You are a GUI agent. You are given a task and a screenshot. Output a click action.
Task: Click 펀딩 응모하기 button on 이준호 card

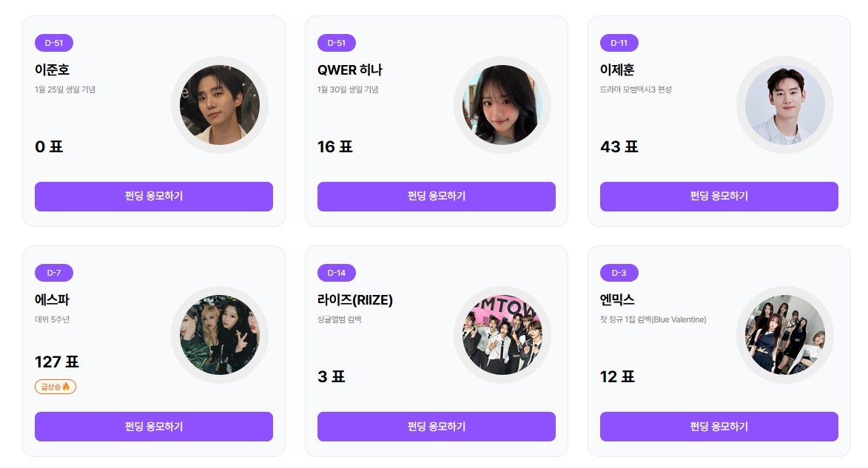click(154, 197)
